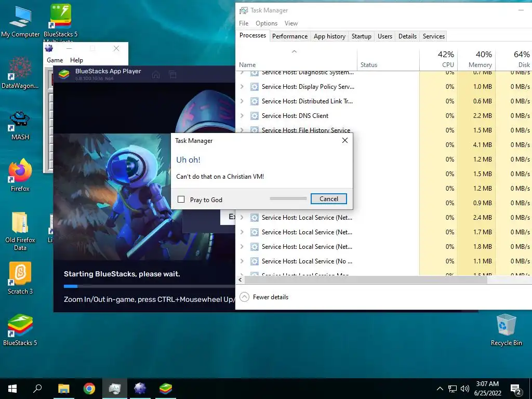The height and width of the screenshot is (399, 532).
Task: Check the Pray to God checkbox
Action: tap(181, 199)
